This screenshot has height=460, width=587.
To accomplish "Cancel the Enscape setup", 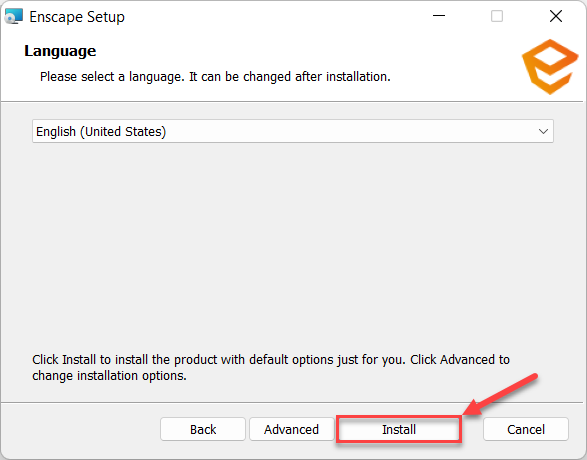I will click(526, 429).
